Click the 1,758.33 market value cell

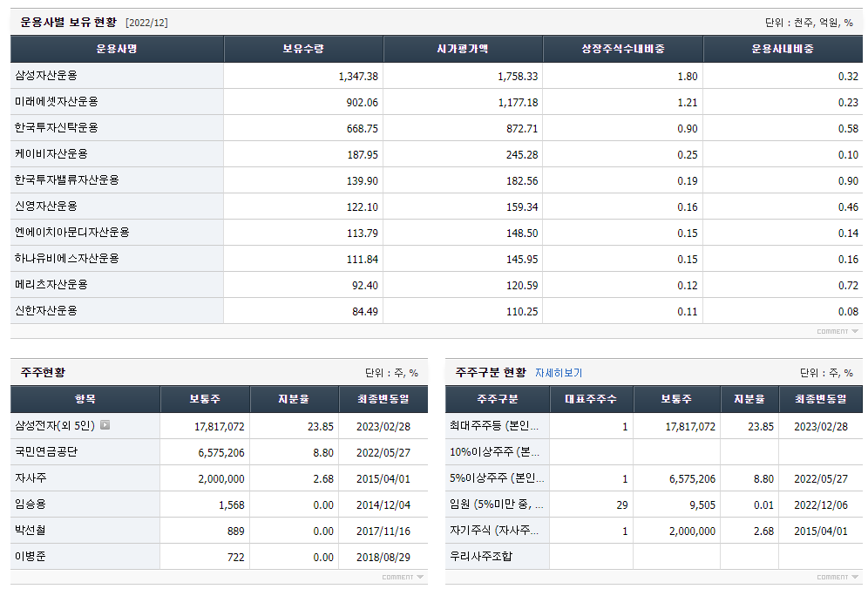pos(518,77)
